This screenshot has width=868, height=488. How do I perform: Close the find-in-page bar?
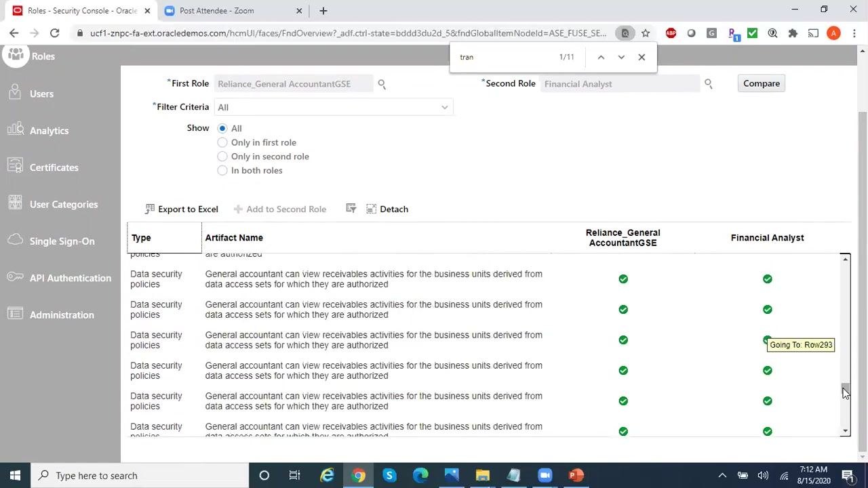pyautogui.click(x=642, y=57)
